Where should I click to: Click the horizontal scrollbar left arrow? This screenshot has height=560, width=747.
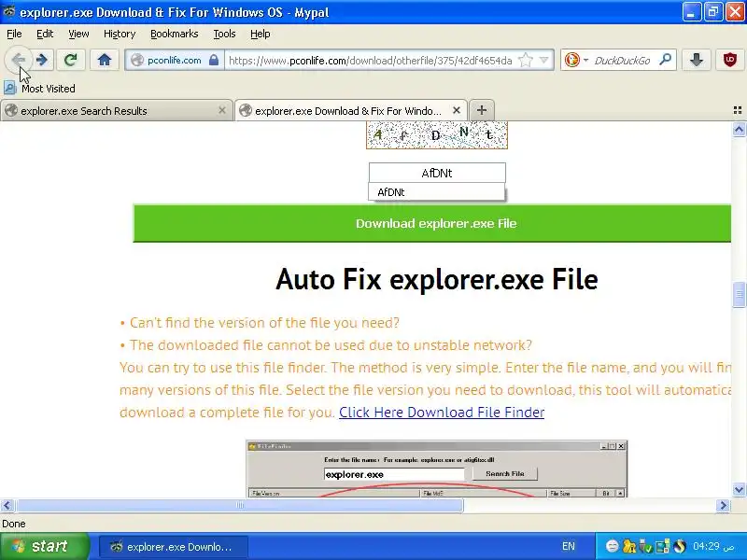point(7,505)
